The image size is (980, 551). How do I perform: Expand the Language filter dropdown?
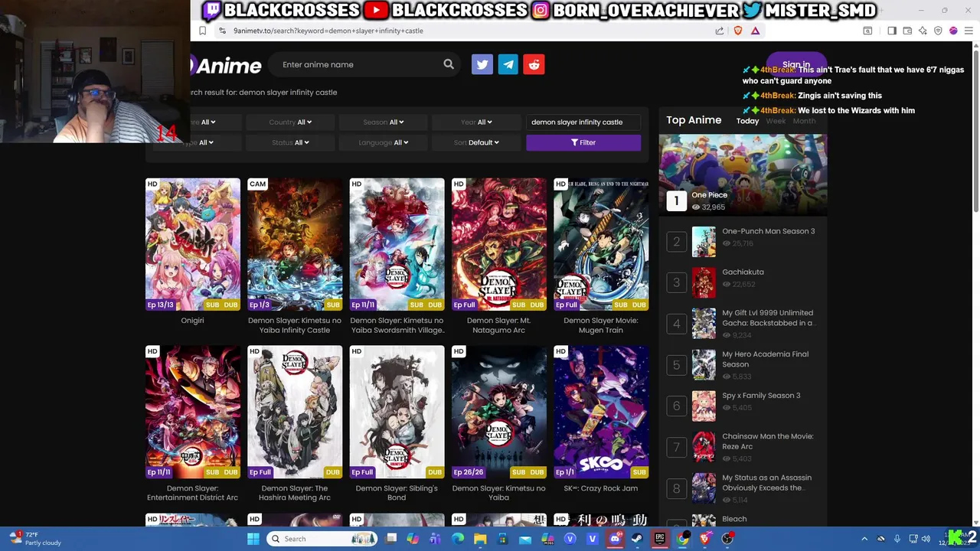click(383, 142)
